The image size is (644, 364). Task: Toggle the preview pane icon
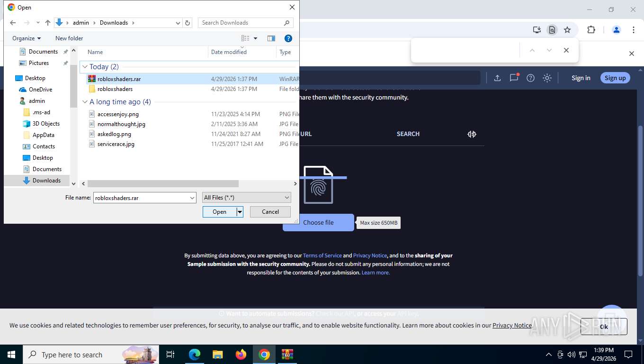coord(271,38)
